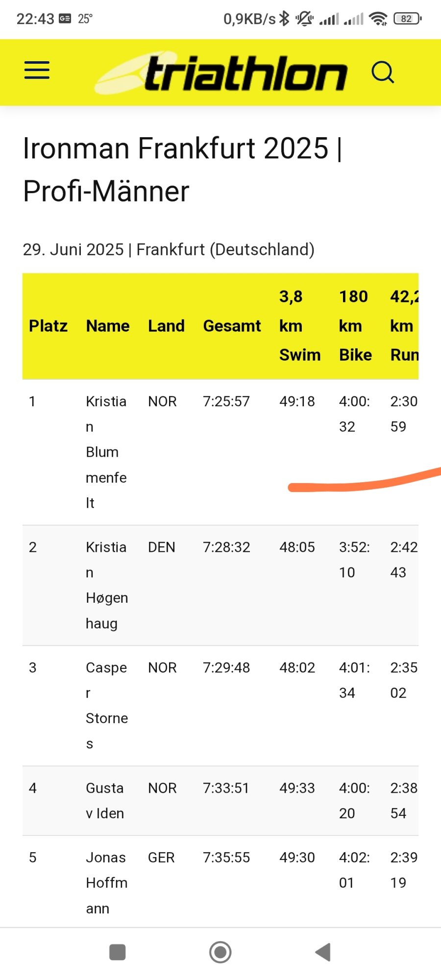Tap Kristian Blummenfelt's name
441x980 pixels.
tap(106, 452)
